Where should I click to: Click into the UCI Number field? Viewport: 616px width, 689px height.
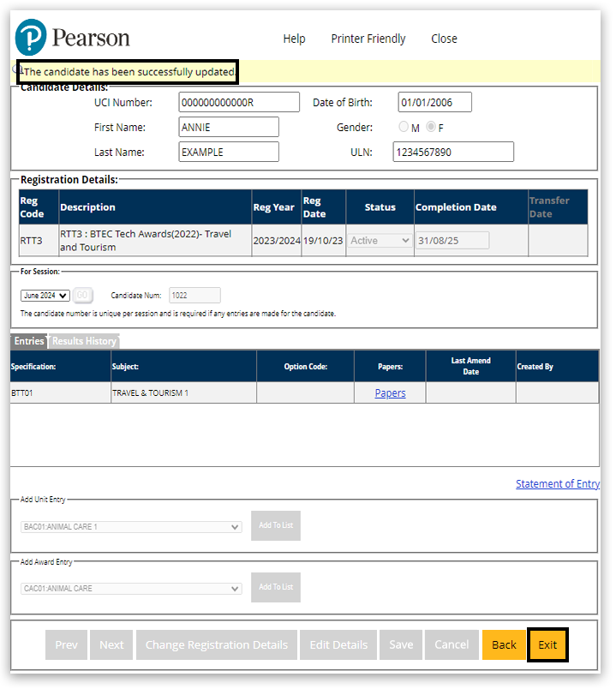click(x=239, y=103)
